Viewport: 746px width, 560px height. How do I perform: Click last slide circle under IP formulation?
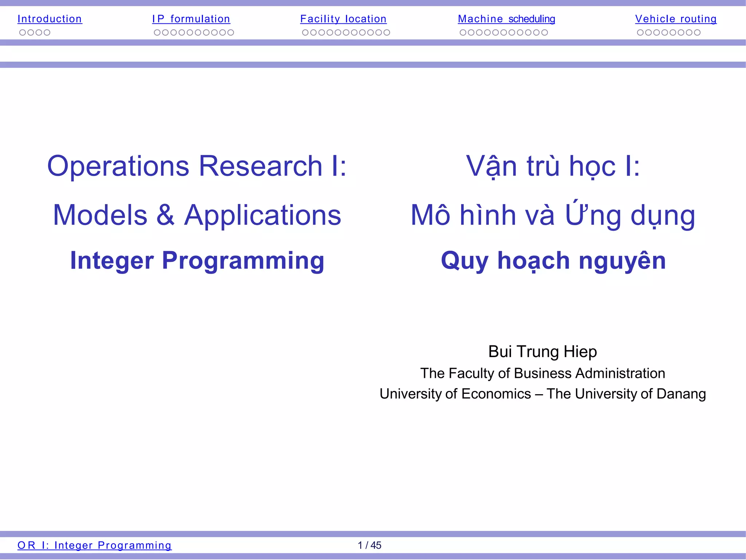click(231, 32)
